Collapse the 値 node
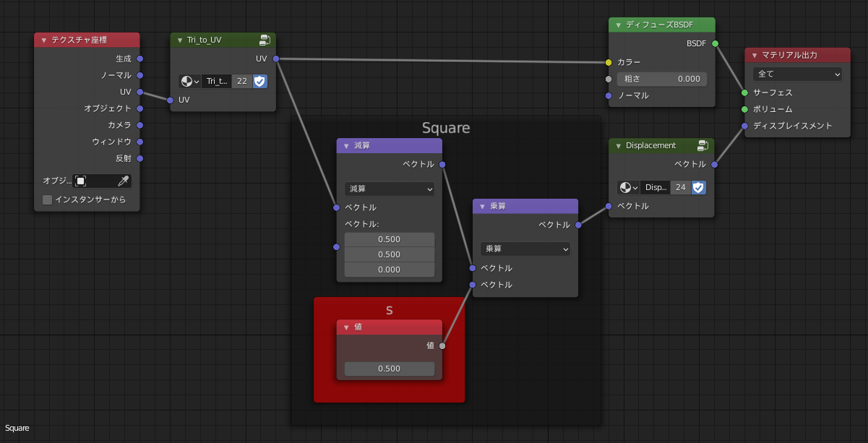The image size is (868, 443). [346, 327]
